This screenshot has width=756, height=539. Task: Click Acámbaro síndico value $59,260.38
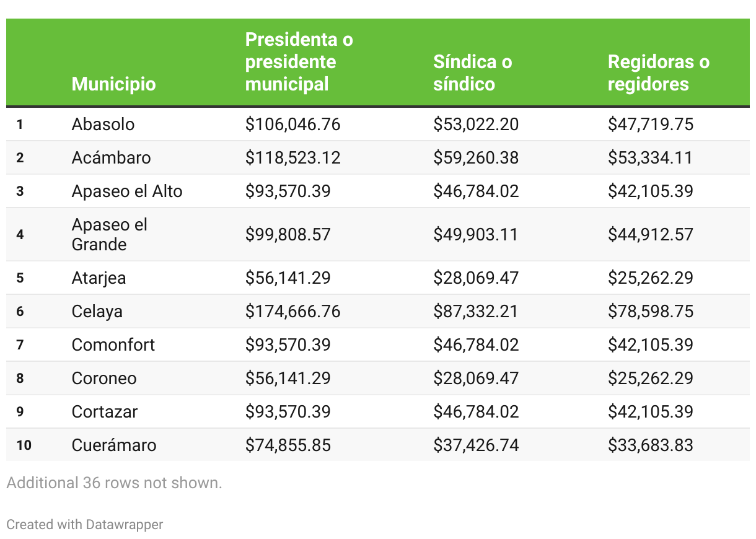coord(475,157)
